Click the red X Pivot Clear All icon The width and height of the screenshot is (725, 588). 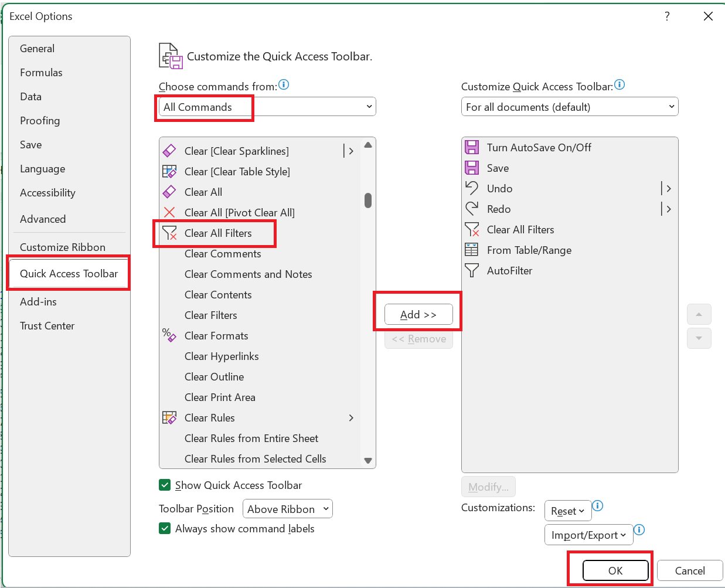coord(169,212)
